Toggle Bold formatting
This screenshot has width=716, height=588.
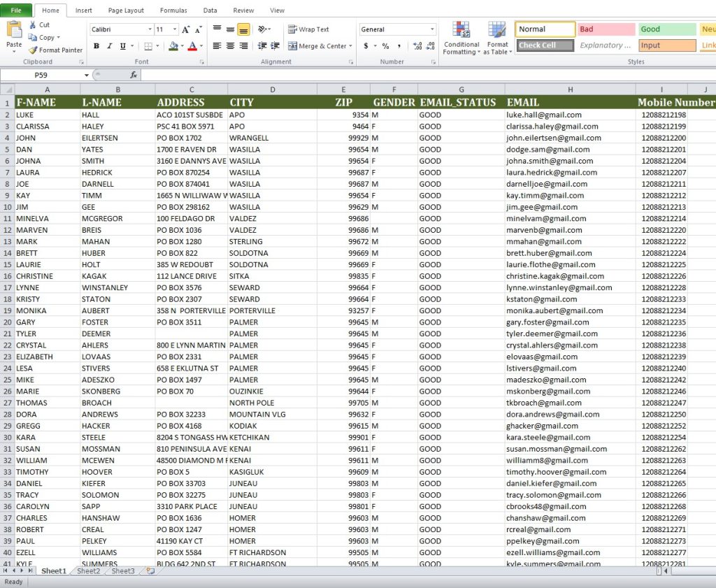click(96, 46)
